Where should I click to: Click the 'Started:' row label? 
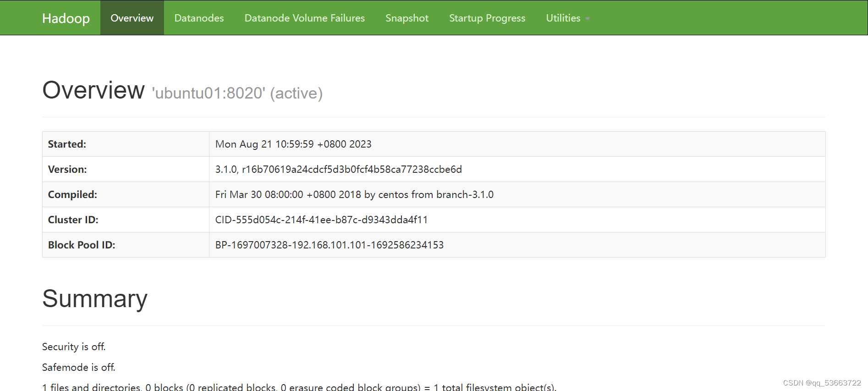[x=67, y=144]
